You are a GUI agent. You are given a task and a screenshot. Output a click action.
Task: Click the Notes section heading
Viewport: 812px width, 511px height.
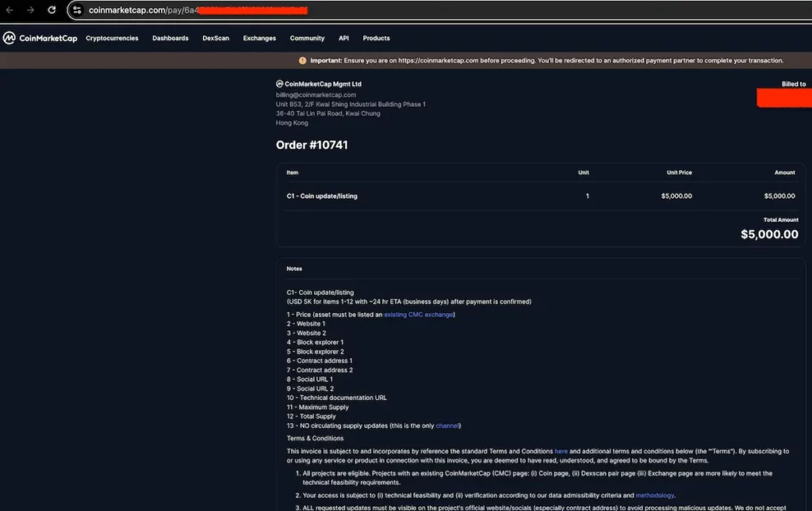pos(294,269)
